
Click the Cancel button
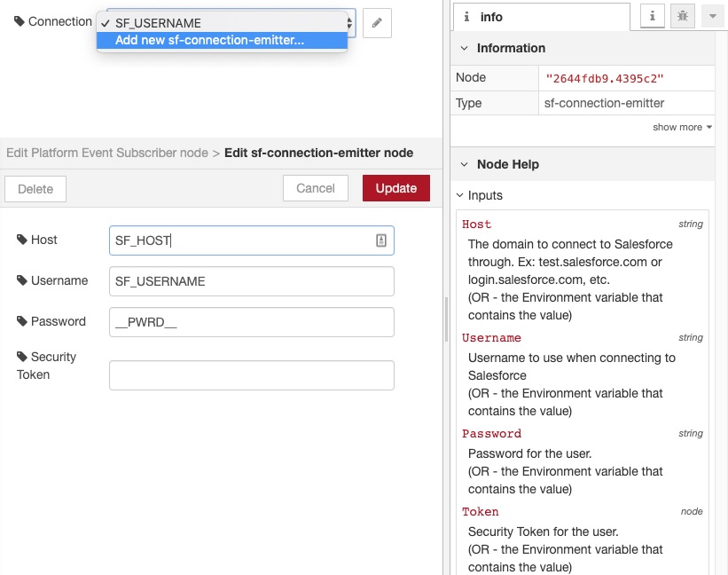(x=316, y=188)
